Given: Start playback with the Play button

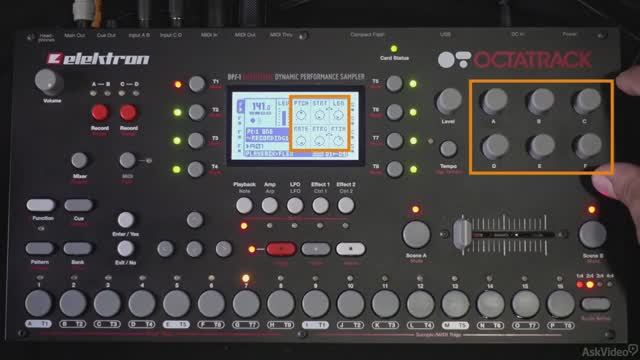Looking at the screenshot, I should tap(316, 249).
